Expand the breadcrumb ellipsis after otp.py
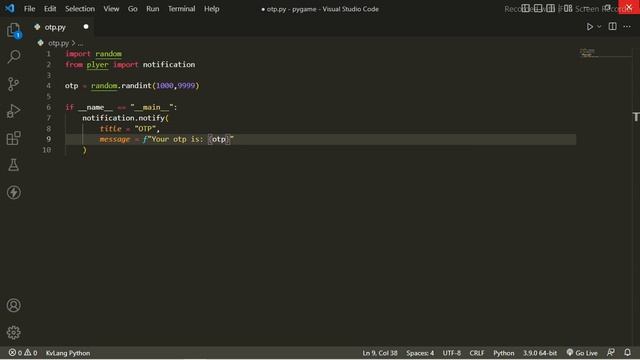 point(80,43)
